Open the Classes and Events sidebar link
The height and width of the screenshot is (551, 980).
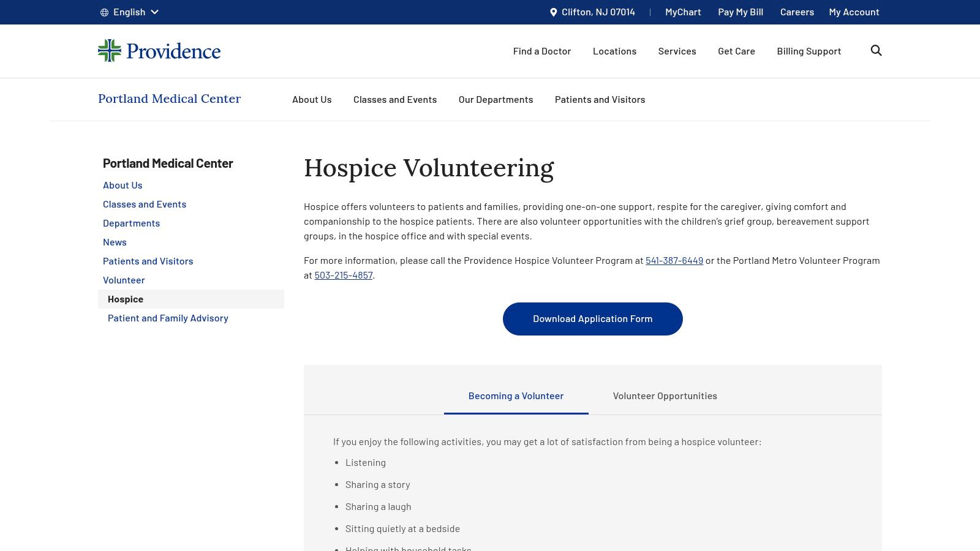coord(145,204)
